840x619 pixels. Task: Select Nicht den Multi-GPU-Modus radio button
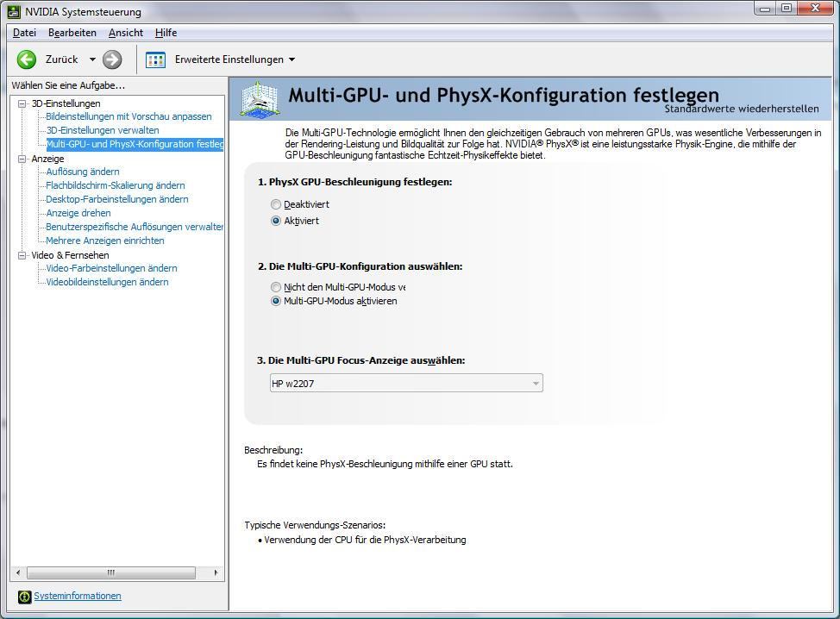tap(276, 287)
